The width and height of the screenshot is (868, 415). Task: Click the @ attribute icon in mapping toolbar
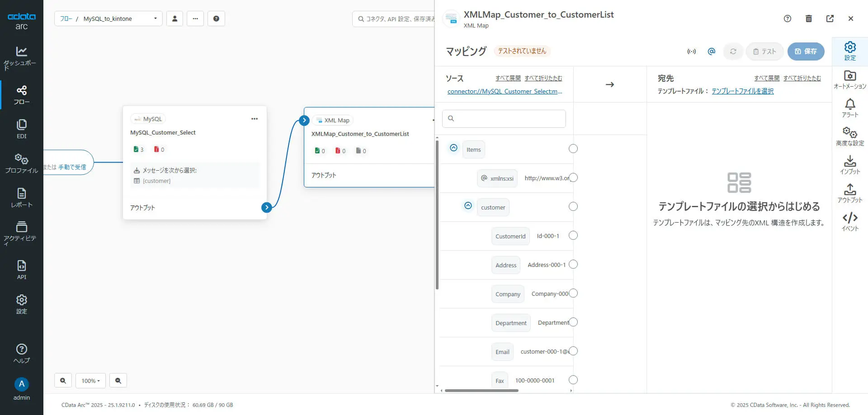click(712, 51)
